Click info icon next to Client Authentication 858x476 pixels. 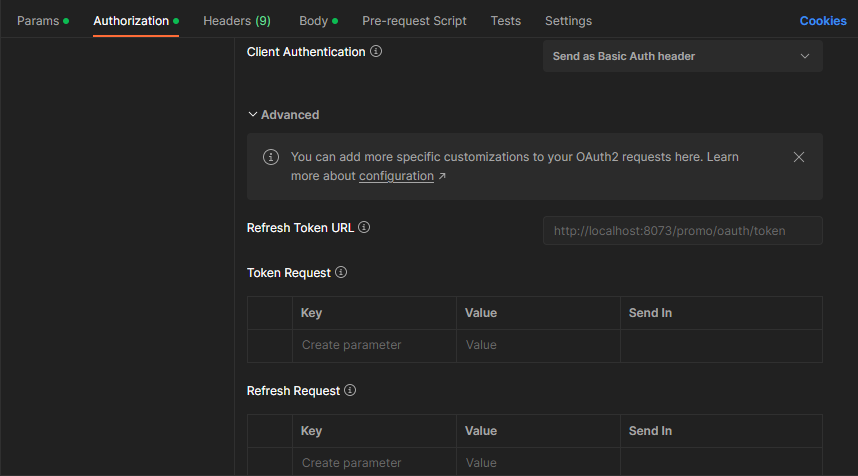(376, 52)
